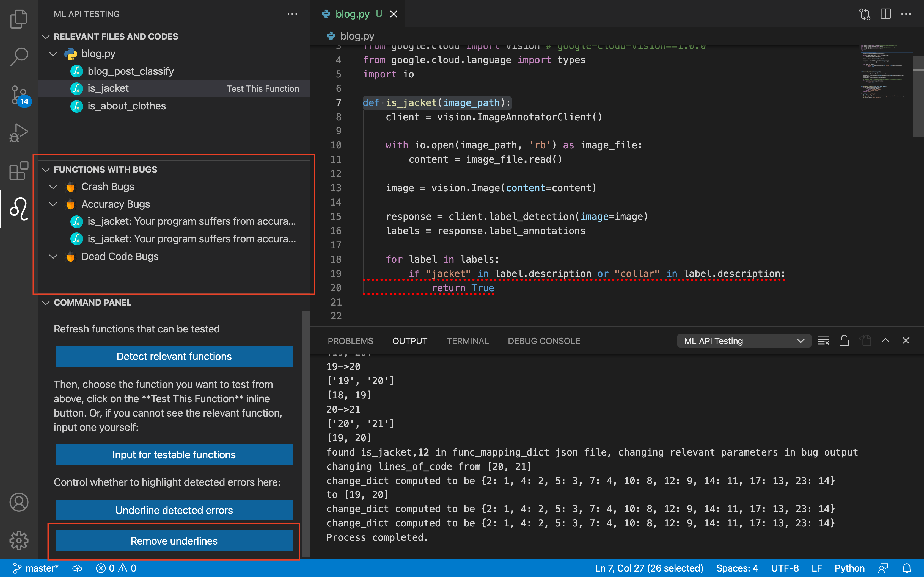Screen dimensions: 924x577
Task: Toggle Underline detected errors button
Action: (174, 510)
